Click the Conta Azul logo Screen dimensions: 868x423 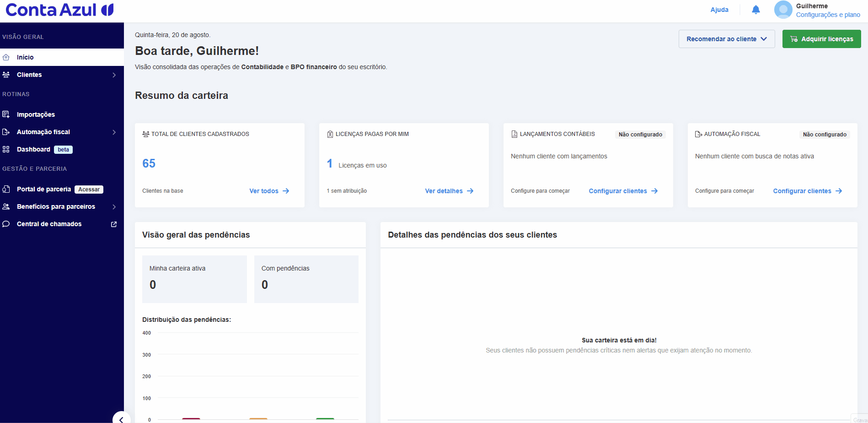coord(59,10)
